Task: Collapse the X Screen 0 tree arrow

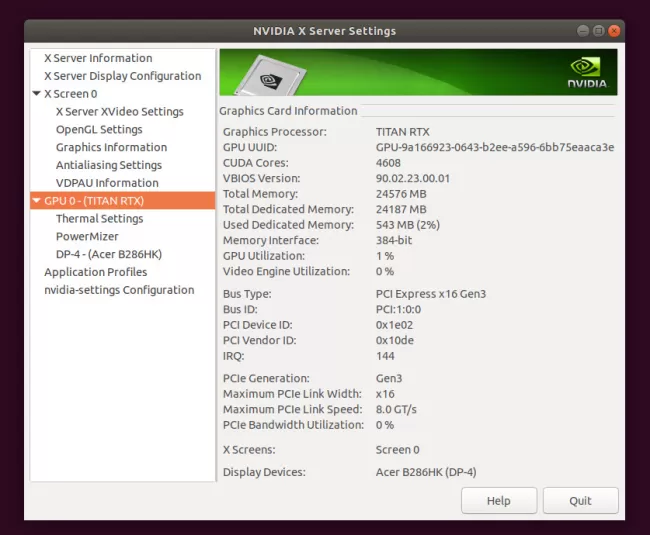Action: tap(36, 93)
